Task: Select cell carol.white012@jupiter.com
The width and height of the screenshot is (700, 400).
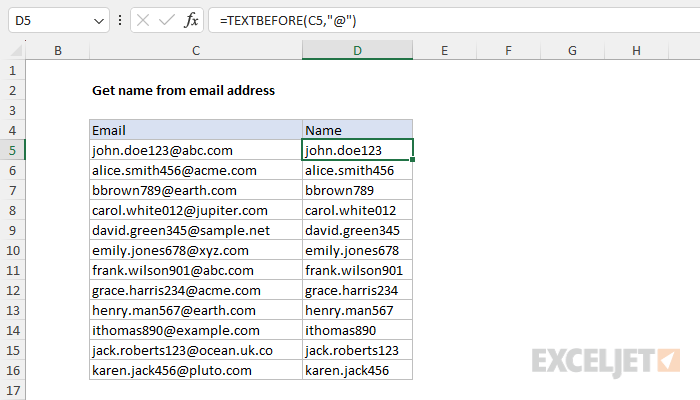Action: pos(196,210)
